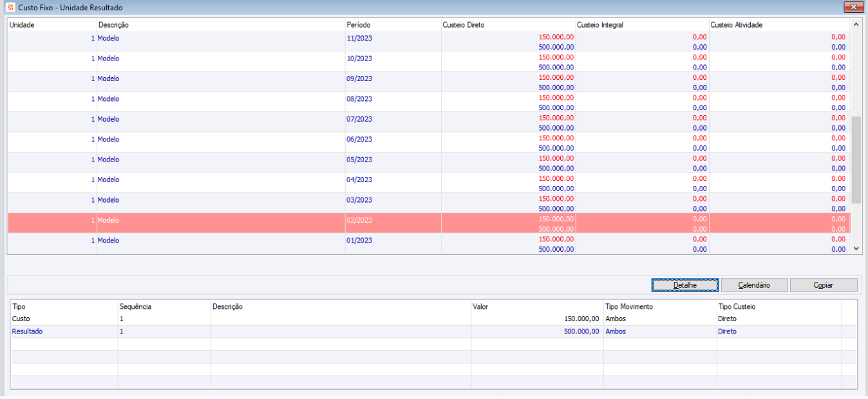
Task: Click the 150.000,00 value in Custo row
Action: pyautogui.click(x=581, y=319)
